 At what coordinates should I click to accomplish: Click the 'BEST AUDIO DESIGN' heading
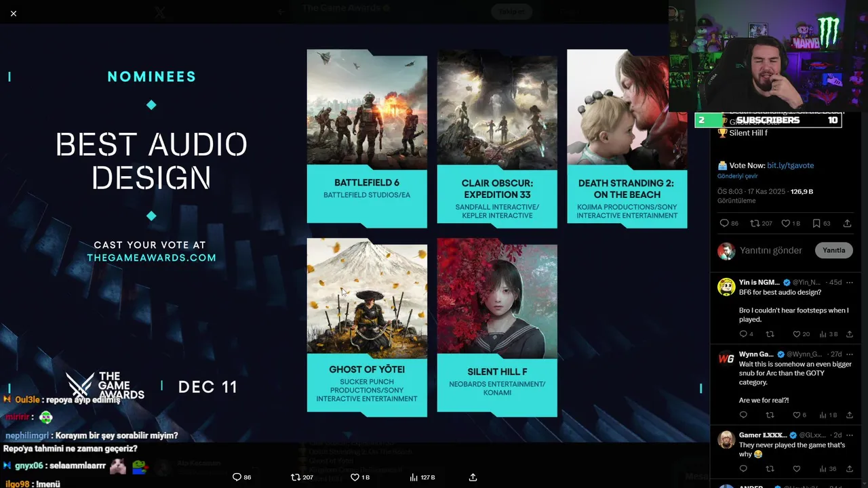(151, 161)
